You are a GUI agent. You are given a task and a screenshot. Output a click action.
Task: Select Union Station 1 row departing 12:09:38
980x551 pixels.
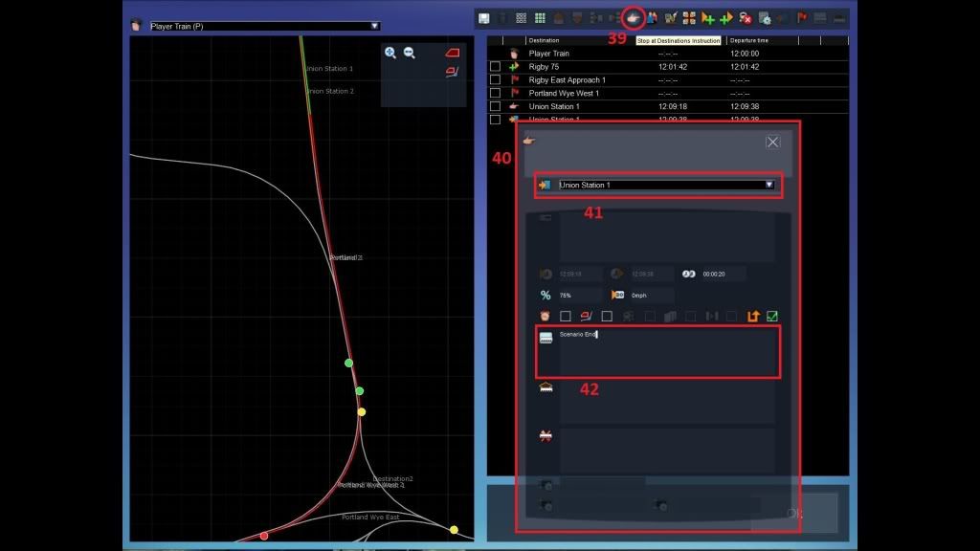point(667,106)
